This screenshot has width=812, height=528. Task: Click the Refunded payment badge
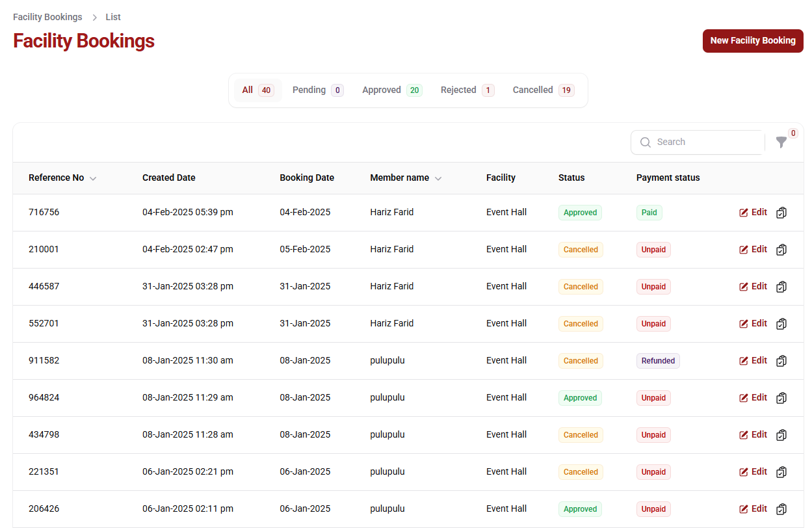coord(658,361)
